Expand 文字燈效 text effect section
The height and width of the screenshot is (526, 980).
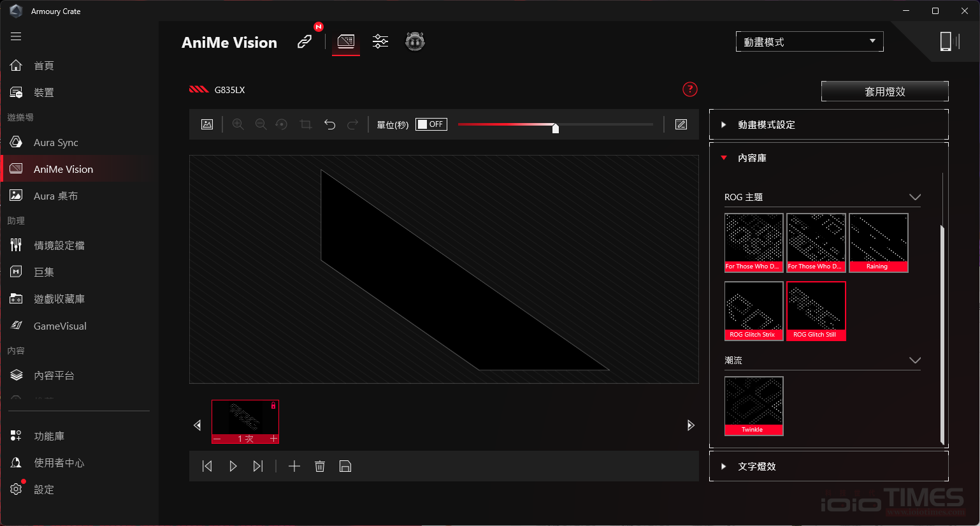(828, 466)
